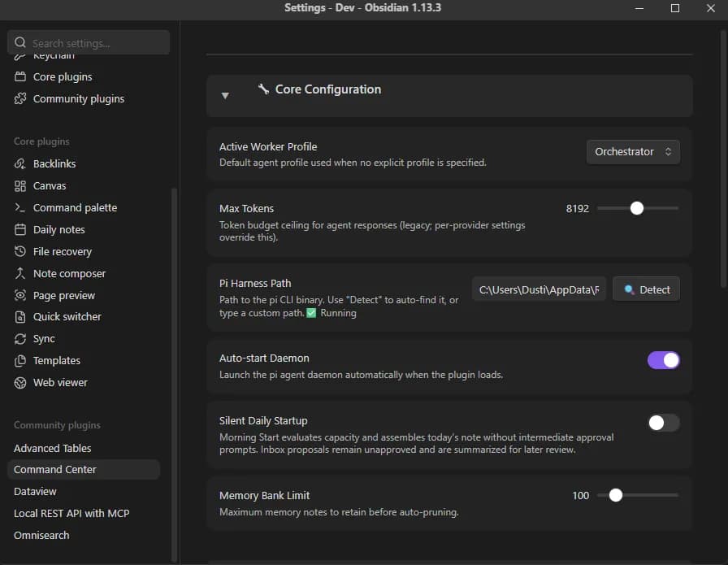Minimize the Settings window
The height and width of the screenshot is (565, 728).
[639, 8]
